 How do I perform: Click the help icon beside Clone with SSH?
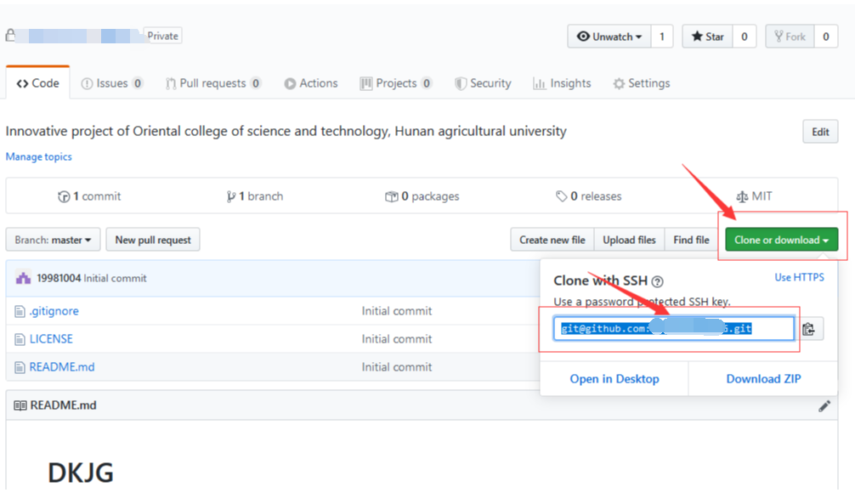pos(658,282)
